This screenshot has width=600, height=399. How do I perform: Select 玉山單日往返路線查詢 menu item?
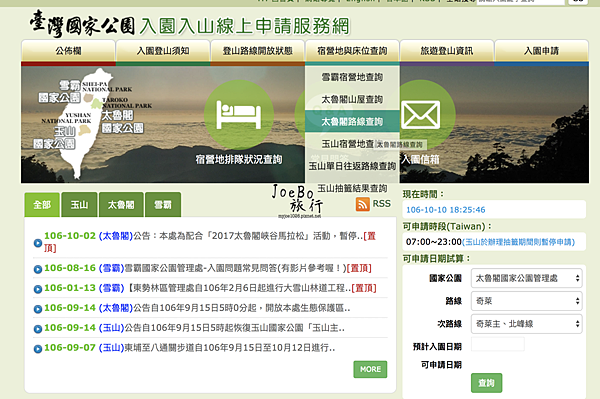pos(352,166)
